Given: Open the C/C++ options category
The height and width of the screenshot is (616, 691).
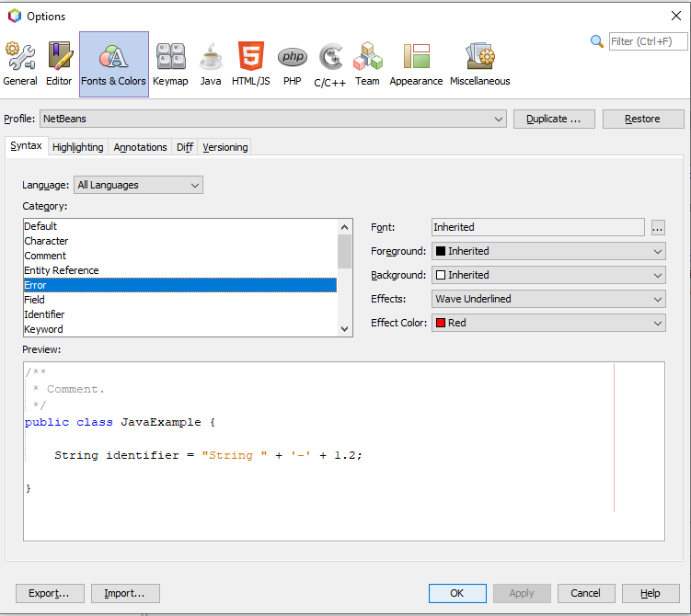Looking at the screenshot, I should 330,63.
